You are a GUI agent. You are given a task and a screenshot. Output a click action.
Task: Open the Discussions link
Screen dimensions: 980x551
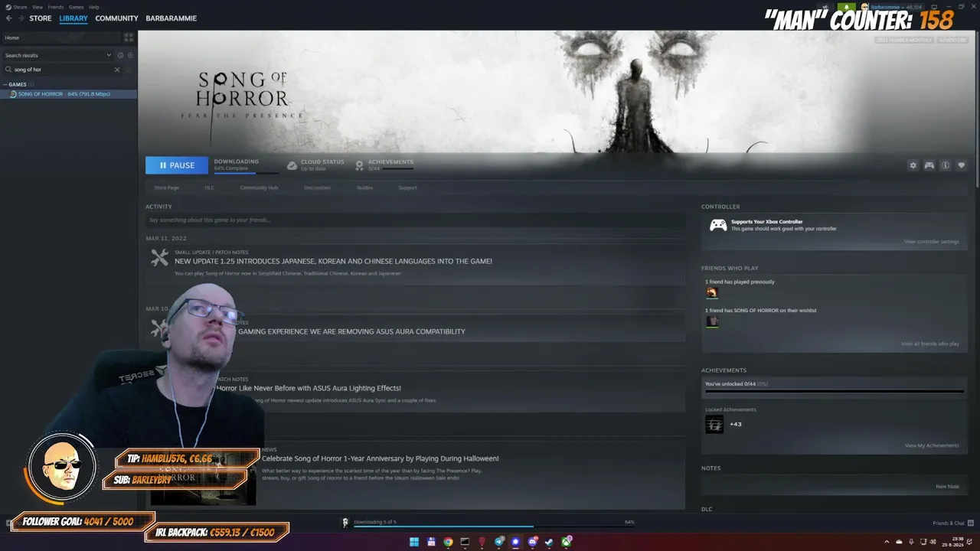click(x=317, y=187)
